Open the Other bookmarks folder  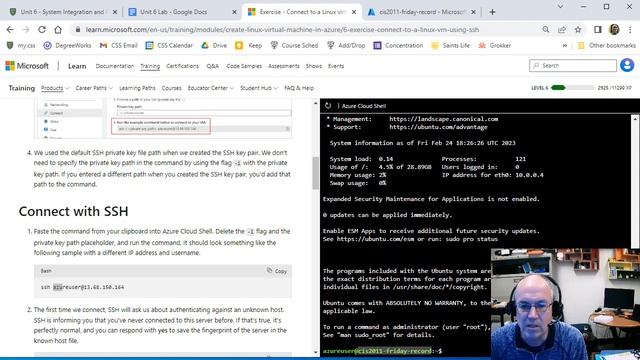pos(607,45)
